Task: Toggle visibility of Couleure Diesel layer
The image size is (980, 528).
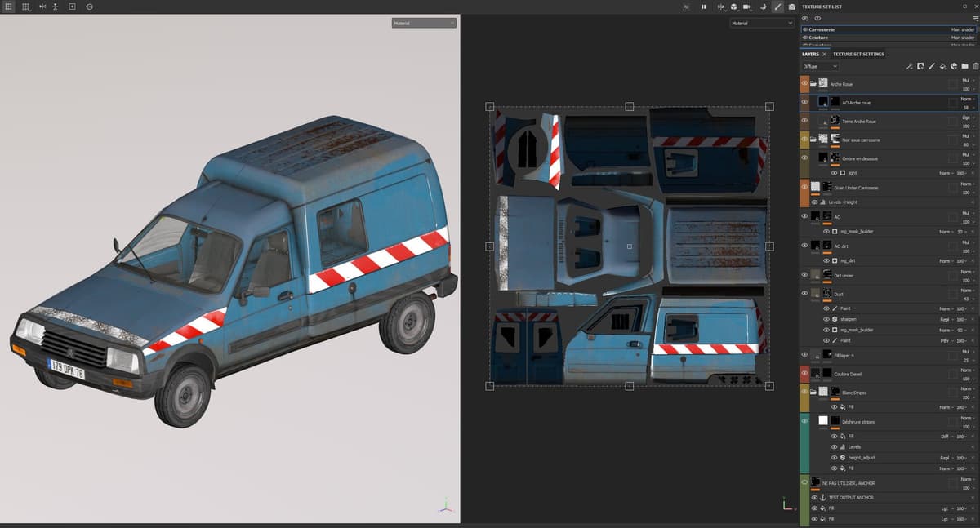Action: 804,374
